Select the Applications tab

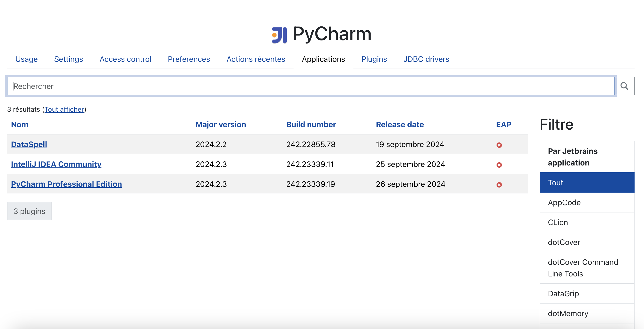coord(323,59)
